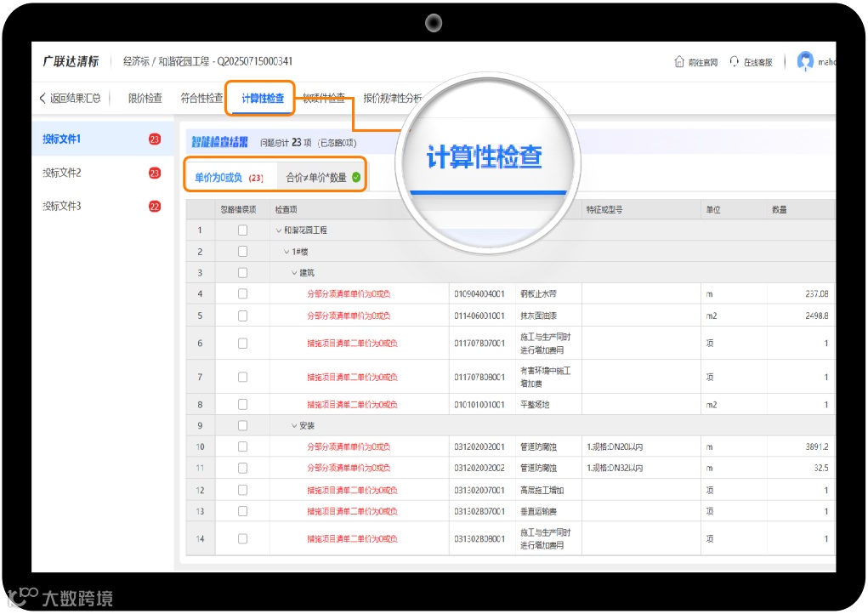Screen dimensions: 868x614
Task: Collapse the 1#楼 tree node
Action: 286,252
